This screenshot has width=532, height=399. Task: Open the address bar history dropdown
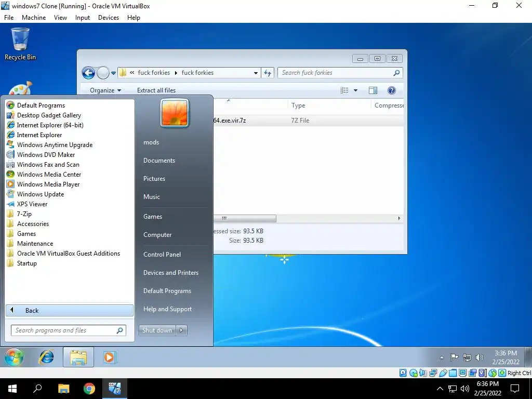256,73
